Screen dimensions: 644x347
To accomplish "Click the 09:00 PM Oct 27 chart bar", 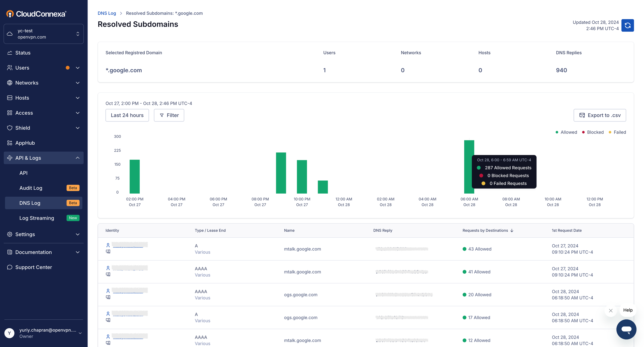I will [281, 173].
